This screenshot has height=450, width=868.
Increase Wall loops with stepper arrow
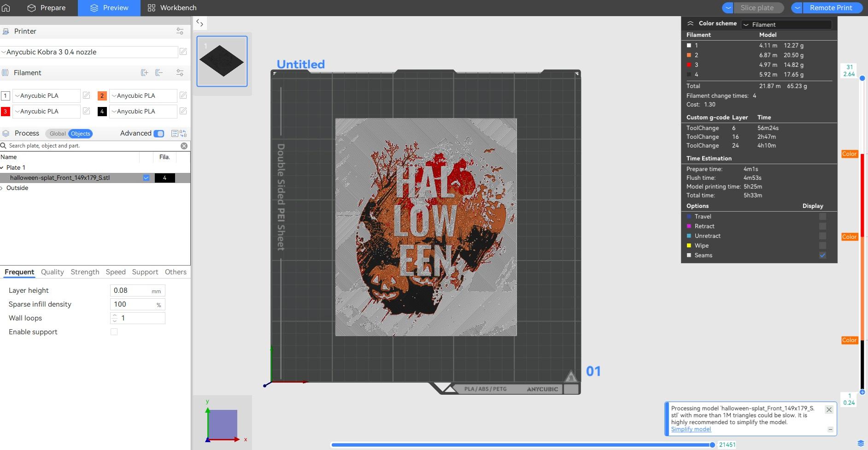[x=115, y=315]
